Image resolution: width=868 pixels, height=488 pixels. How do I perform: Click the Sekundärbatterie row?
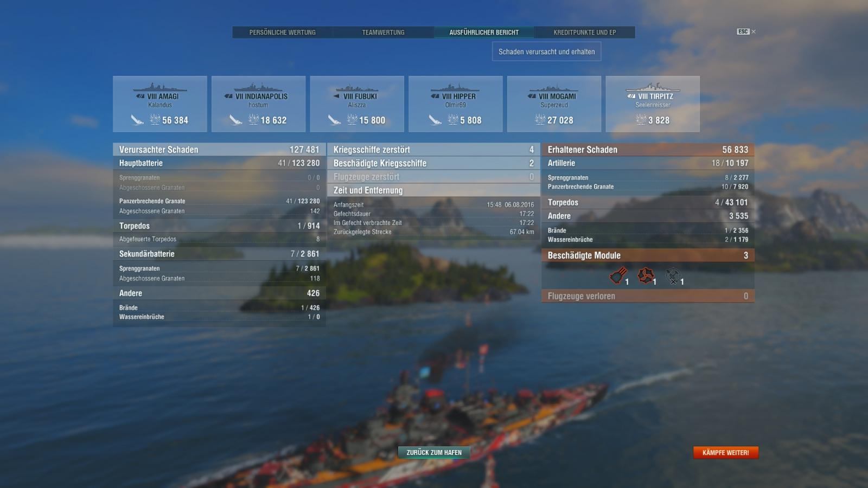[219, 254]
